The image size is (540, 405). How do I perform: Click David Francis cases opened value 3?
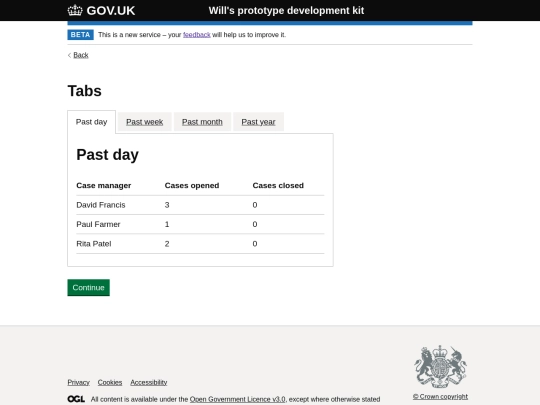click(x=167, y=205)
